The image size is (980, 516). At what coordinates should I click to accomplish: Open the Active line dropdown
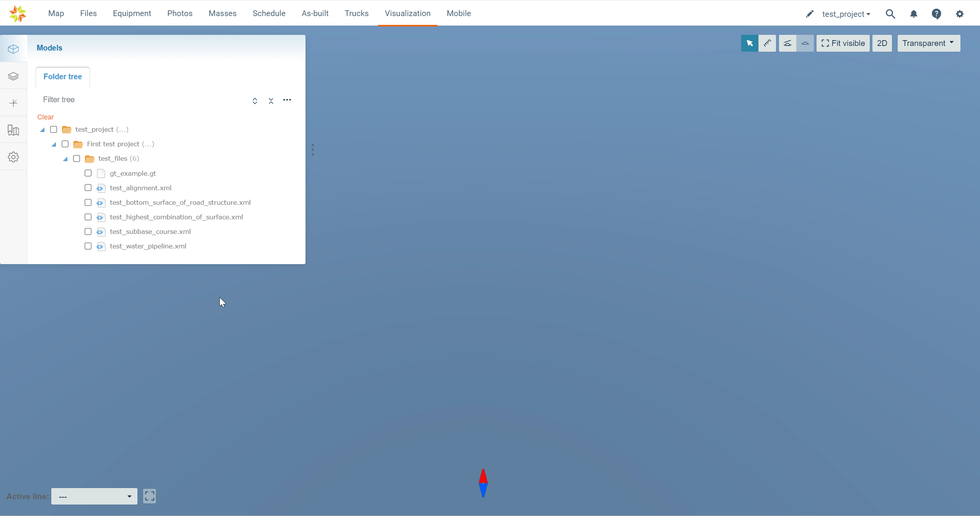click(94, 496)
